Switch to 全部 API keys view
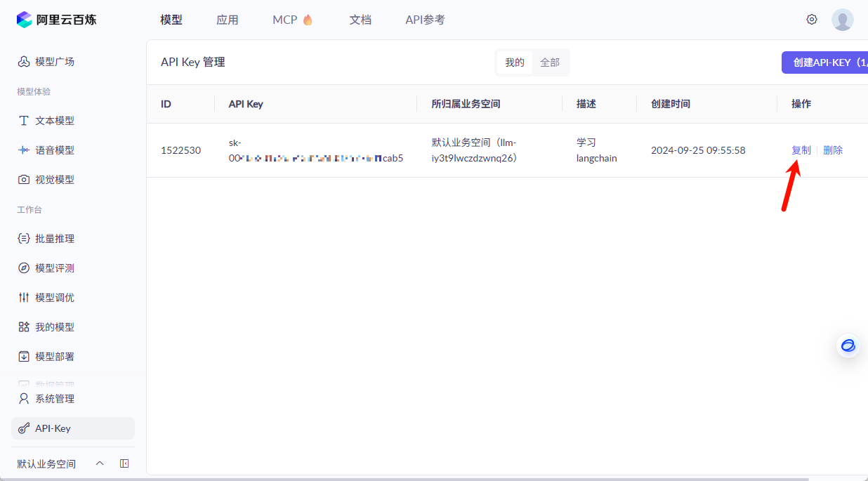Image resolution: width=868 pixels, height=481 pixels. tap(550, 62)
